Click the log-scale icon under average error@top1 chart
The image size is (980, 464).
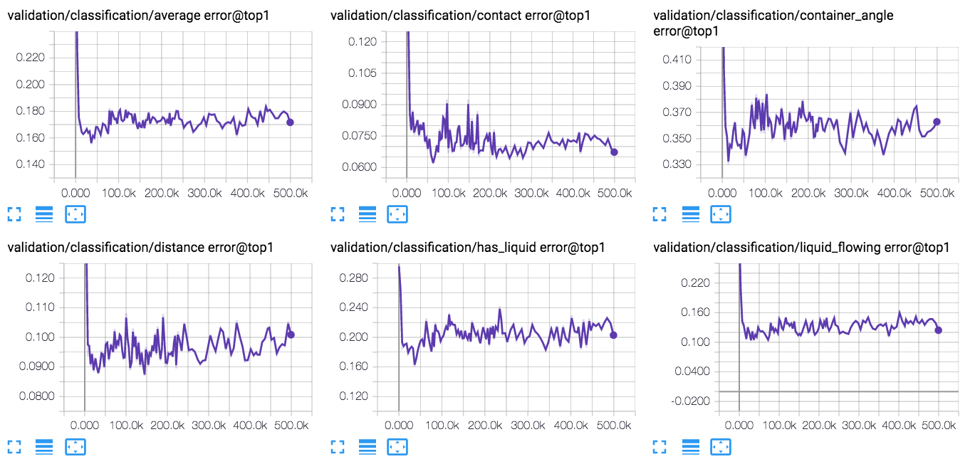[44, 213]
